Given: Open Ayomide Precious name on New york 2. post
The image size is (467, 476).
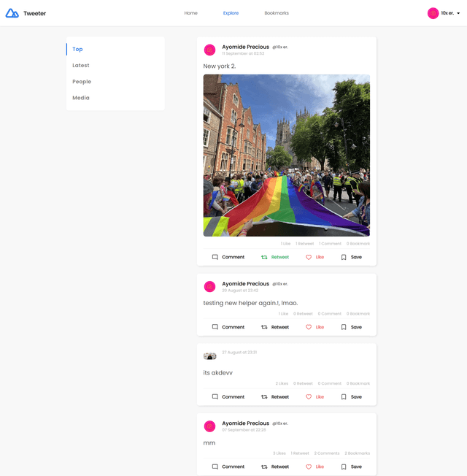Looking at the screenshot, I should (245, 47).
